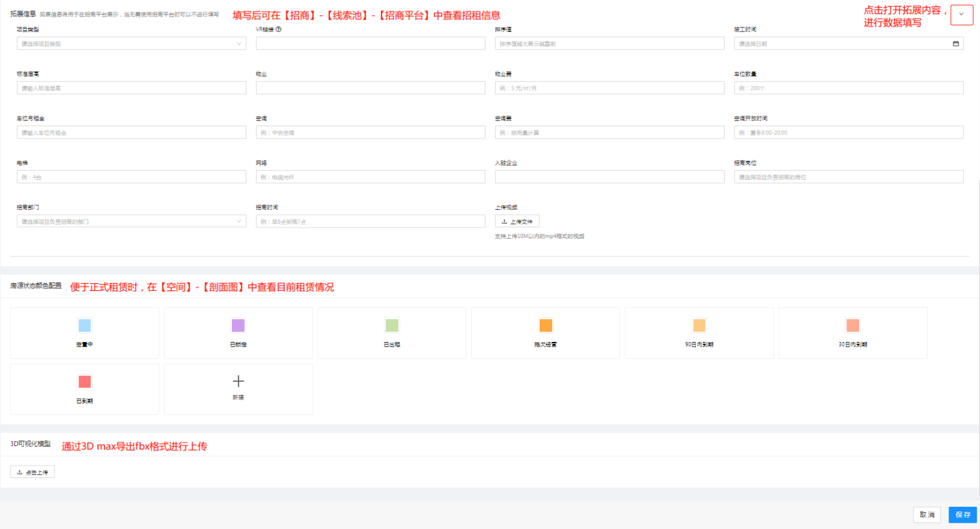Click the 招商时间 input field
This screenshot has height=529, width=980.
[x=370, y=222]
